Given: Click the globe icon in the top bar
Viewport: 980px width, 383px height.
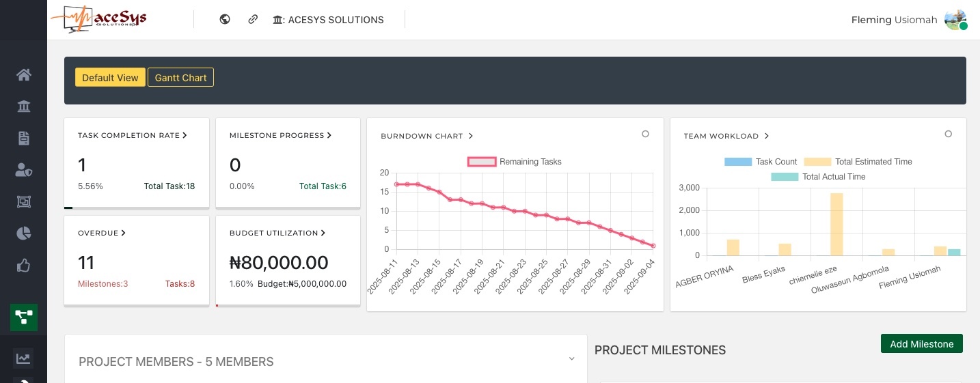Looking at the screenshot, I should coord(225,20).
